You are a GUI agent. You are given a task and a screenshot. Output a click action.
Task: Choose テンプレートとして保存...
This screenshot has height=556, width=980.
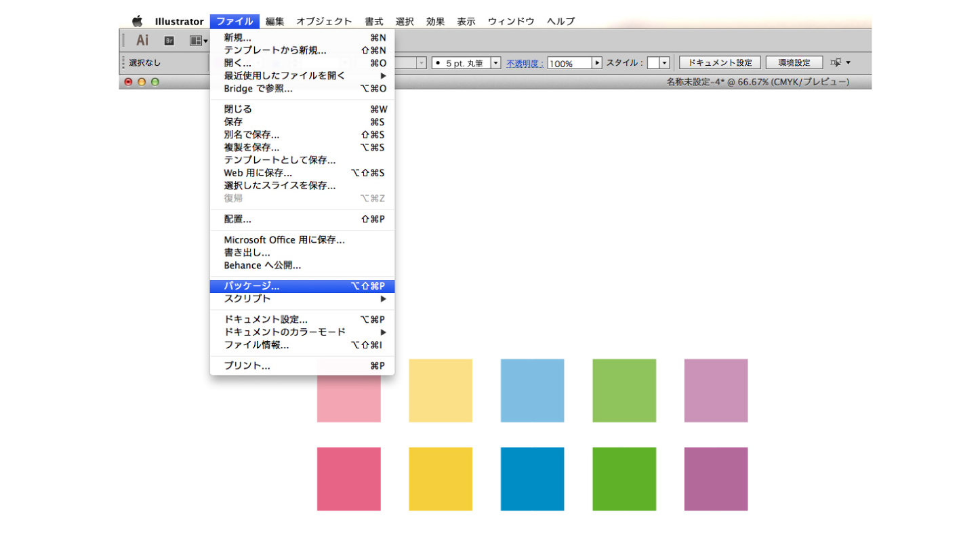coord(302,160)
